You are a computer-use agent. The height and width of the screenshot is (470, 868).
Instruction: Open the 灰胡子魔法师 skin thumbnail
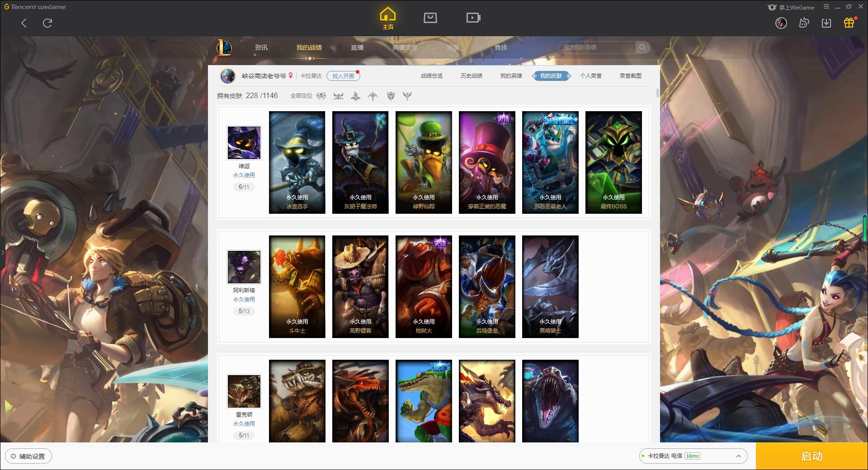point(360,163)
